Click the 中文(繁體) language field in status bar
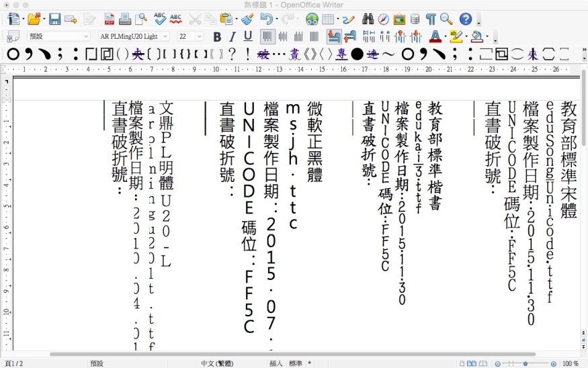Image resolution: width=588 pixels, height=368 pixels. point(216,363)
